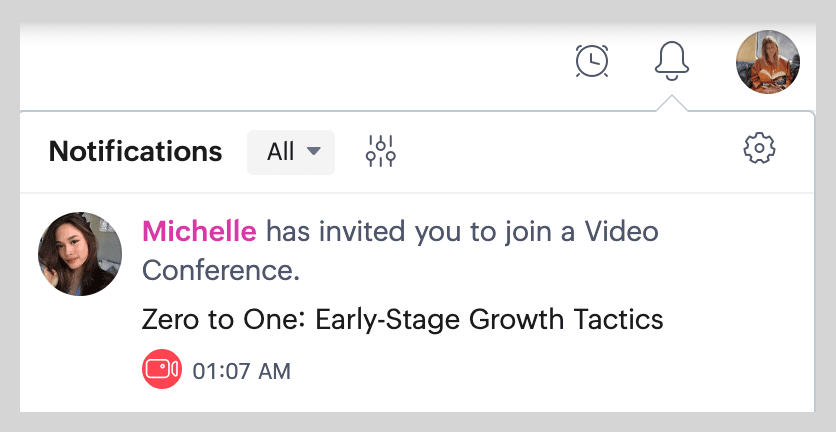The width and height of the screenshot is (836, 432).
Task: Click the Notifications panel heading
Action: (135, 152)
